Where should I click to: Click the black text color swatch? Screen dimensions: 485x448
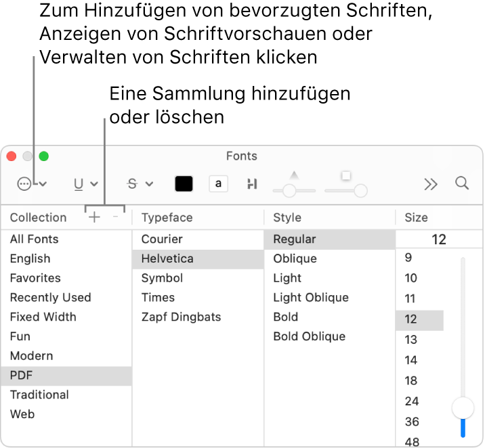[184, 184]
